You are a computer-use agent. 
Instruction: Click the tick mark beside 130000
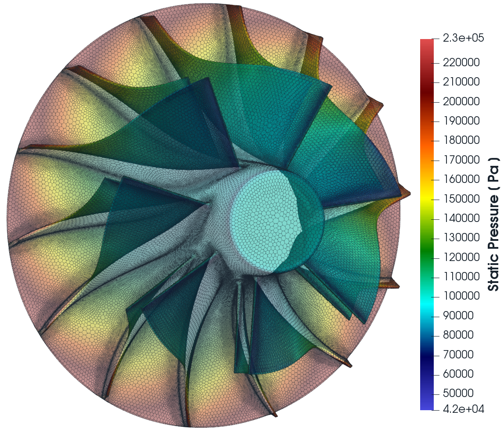pyautogui.click(x=436, y=239)
